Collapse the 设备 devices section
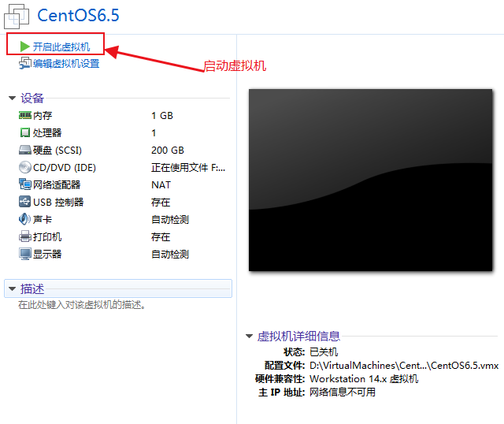Viewport: 504px width, 424px height. [13, 98]
